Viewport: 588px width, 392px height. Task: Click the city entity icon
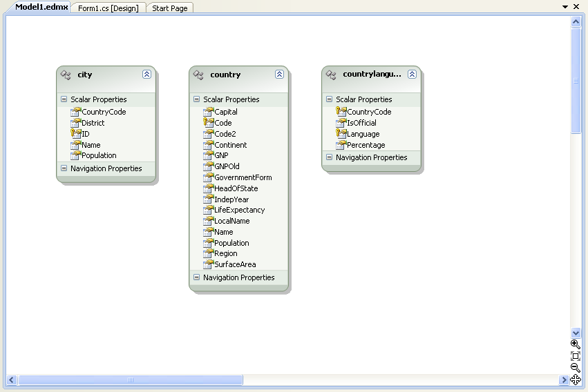click(66, 75)
